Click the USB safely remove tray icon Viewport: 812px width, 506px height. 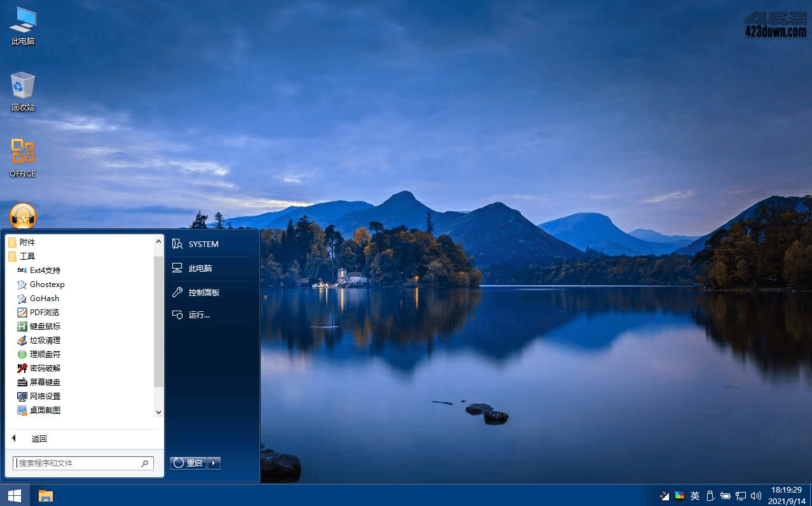coord(710,496)
